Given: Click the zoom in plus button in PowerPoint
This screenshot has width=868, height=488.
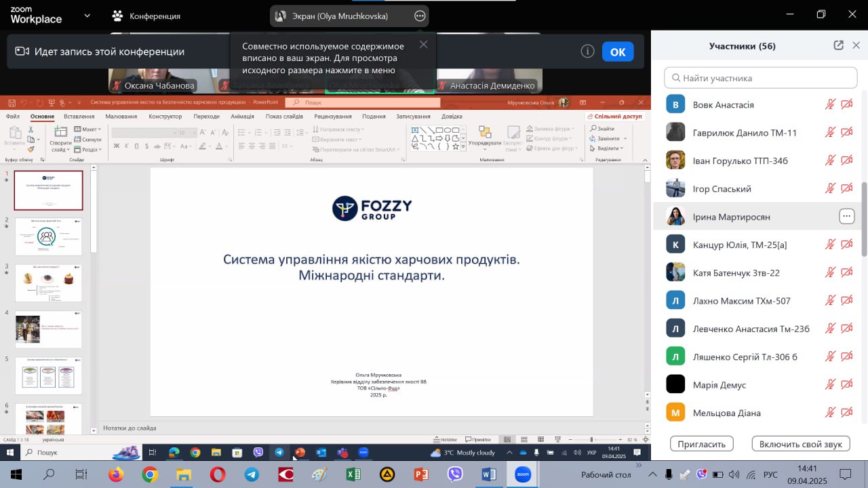Looking at the screenshot, I should 619,439.
